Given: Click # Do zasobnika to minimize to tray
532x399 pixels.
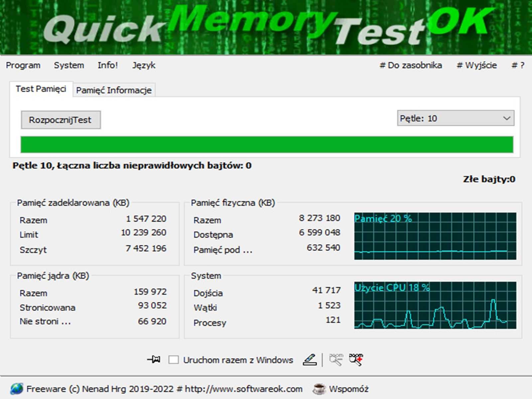Looking at the screenshot, I should click(411, 65).
